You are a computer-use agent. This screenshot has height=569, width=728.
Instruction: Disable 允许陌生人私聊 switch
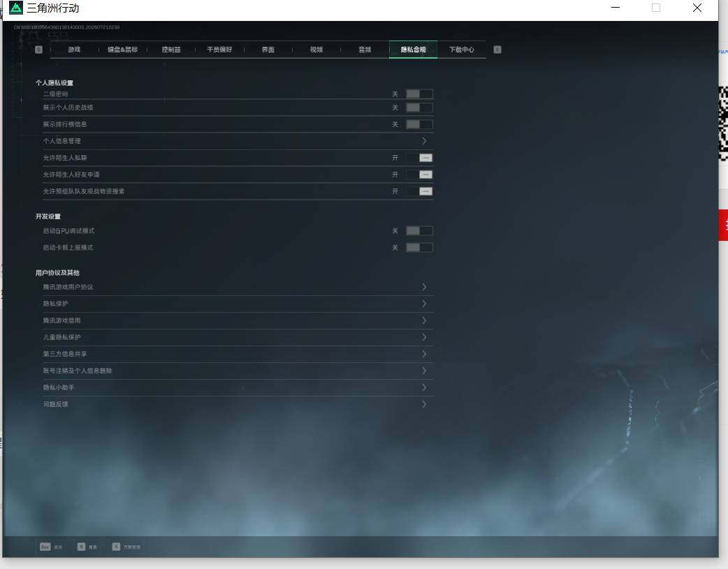419,158
